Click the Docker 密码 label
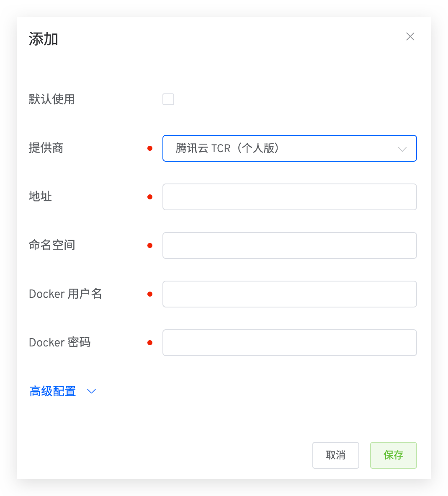Viewport: 448px width, 496px height. 59,342
